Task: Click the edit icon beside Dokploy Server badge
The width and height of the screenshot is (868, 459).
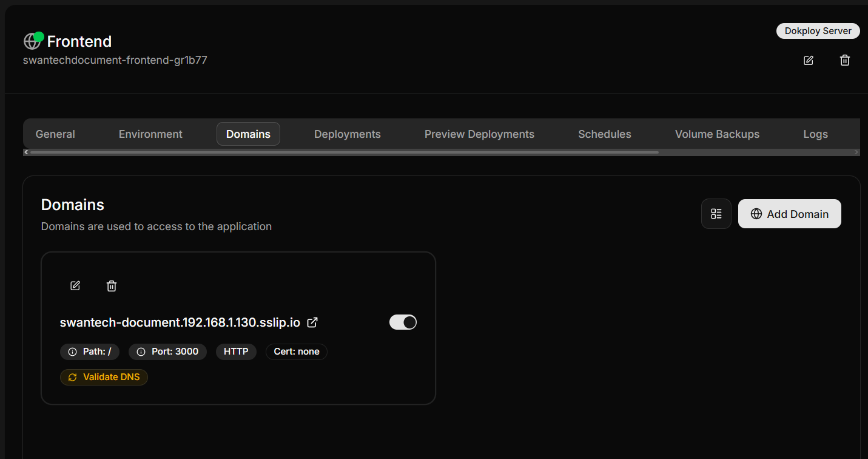Action: click(x=809, y=60)
